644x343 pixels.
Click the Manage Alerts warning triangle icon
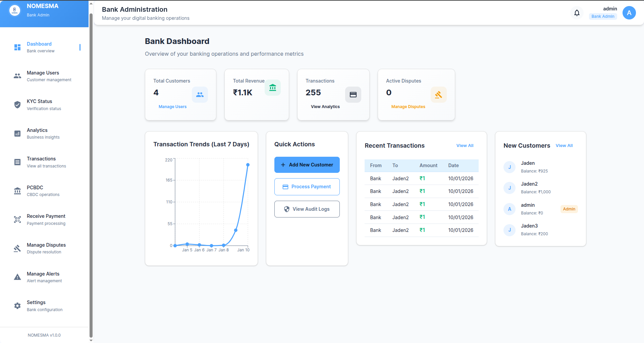(17, 277)
